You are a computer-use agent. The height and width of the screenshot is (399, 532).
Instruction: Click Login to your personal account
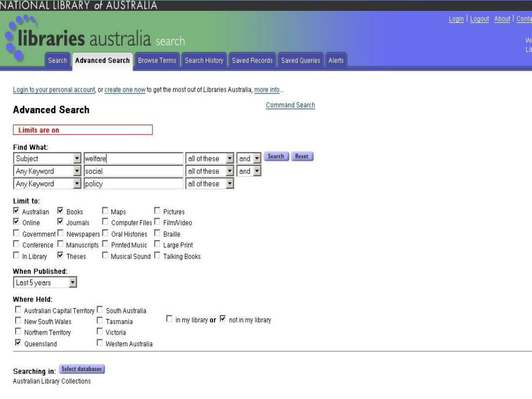[x=54, y=89]
